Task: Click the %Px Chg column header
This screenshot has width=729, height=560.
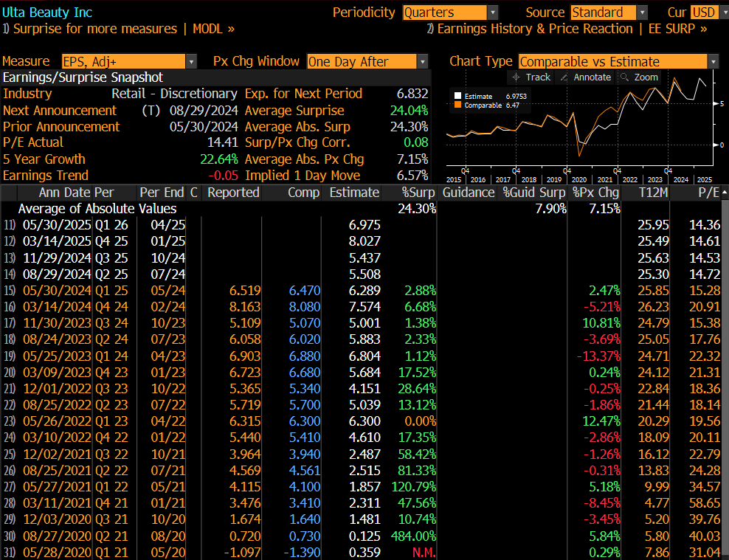Action: coord(595,193)
